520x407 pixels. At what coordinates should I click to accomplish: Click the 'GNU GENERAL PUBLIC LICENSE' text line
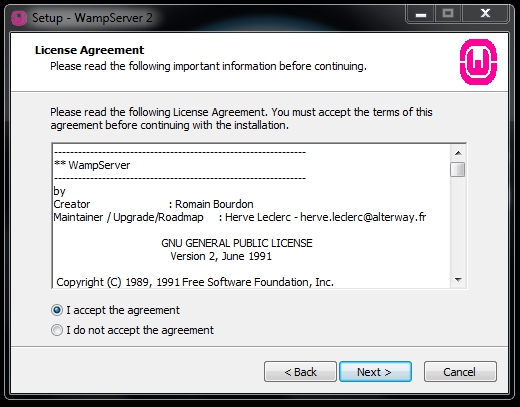(x=237, y=243)
